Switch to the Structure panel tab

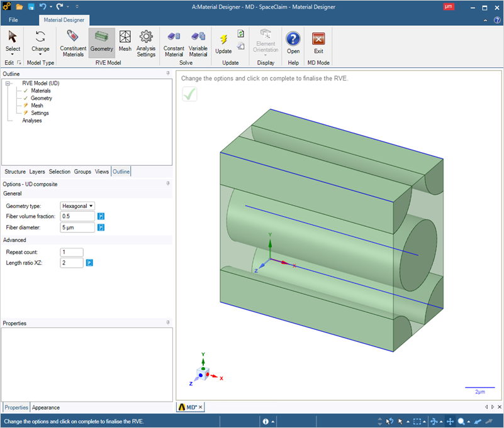(x=15, y=172)
